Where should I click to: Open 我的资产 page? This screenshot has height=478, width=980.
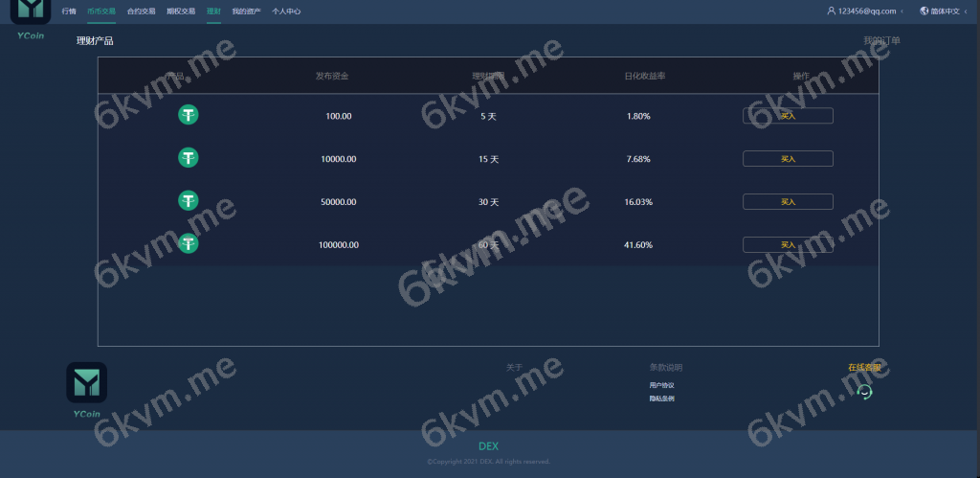pos(246,11)
